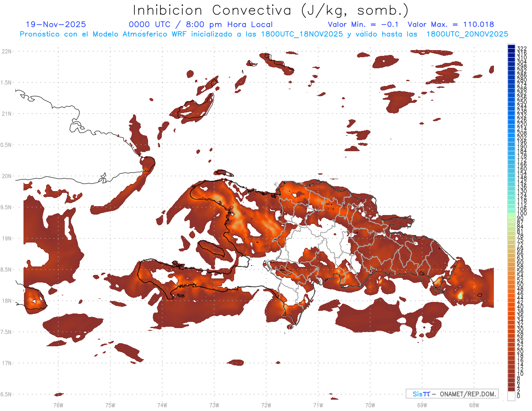The width and height of the screenshot is (532, 411).
Task: Click the '10' colorbar value
Action: pyautogui.click(x=520, y=374)
